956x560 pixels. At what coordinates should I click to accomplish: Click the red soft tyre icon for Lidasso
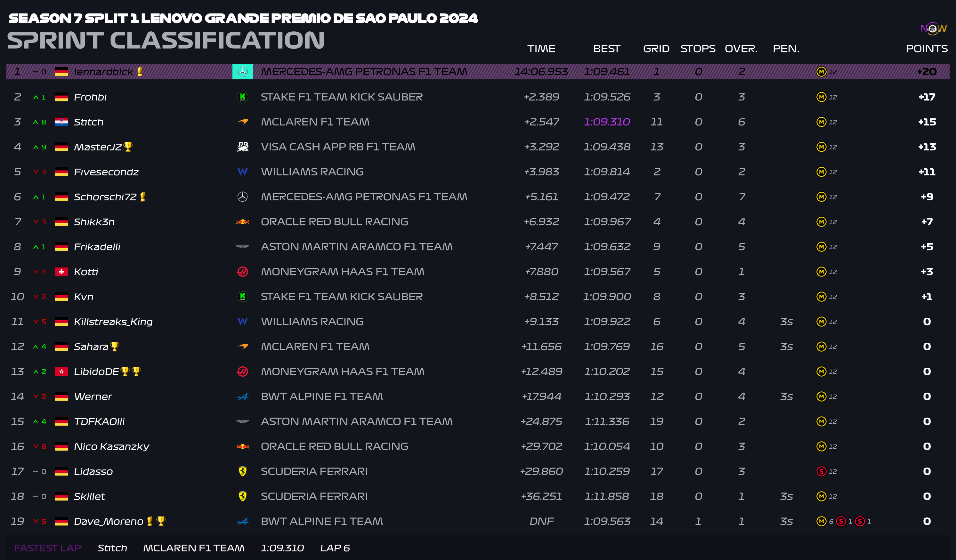tap(821, 471)
